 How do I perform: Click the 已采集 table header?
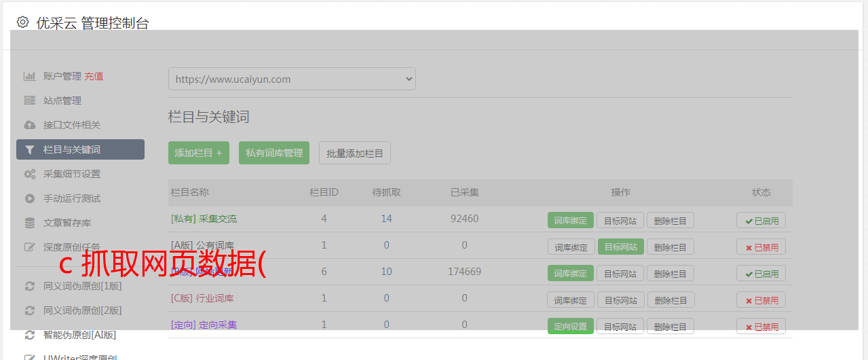[464, 192]
